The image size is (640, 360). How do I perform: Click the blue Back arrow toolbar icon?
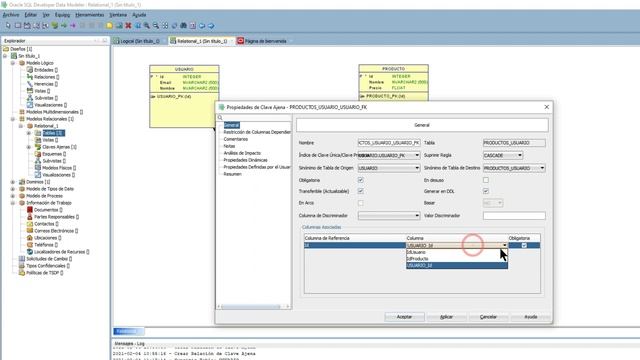coord(202,25)
